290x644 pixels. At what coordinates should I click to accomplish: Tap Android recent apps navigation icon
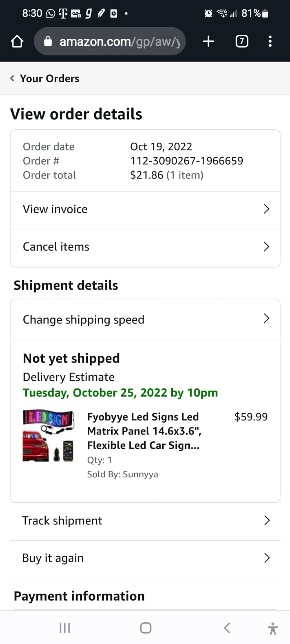pyautogui.click(x=65, y=628)
